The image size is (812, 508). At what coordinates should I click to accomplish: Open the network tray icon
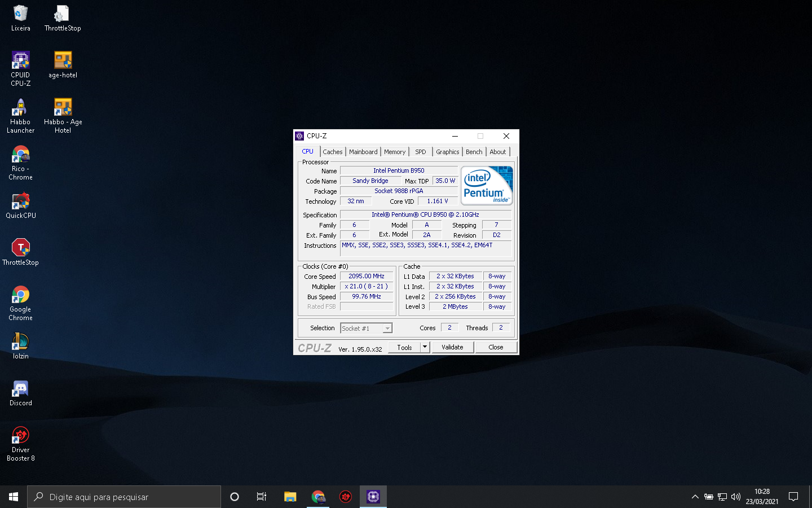[722, 497]
